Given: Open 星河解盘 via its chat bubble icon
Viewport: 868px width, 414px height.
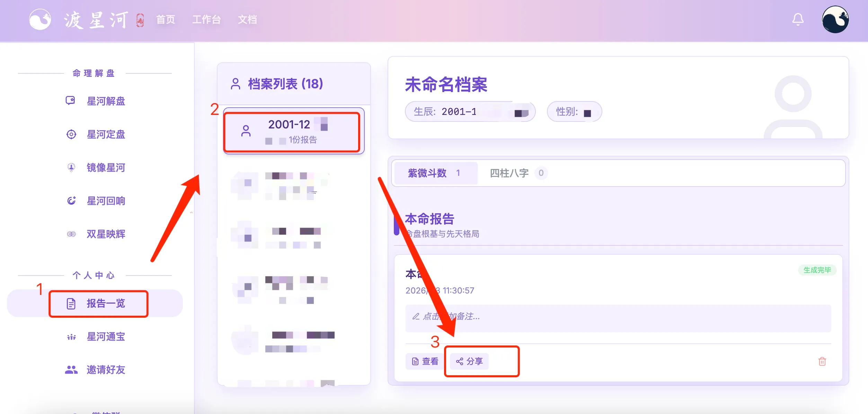Looking at the screenshot, I should pos(71,101).
